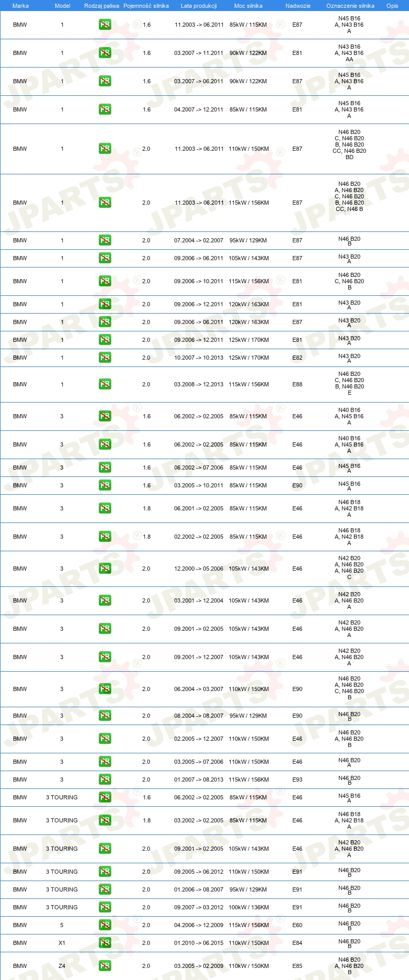Click the E88 body cell
This screenshot has width=409, height=980.
click(297, 384)
